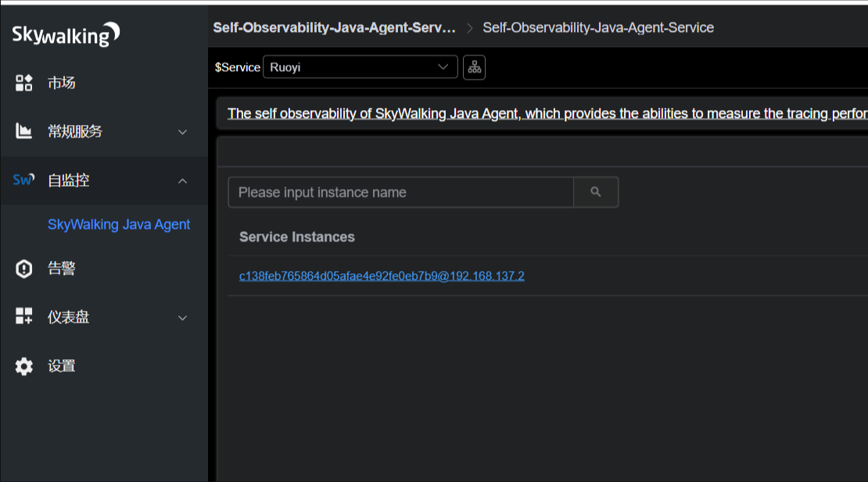The width and height of the screenshot is (868, 482).
Task: Click the Sw 自监控 icon
Action: coord(23,180)
